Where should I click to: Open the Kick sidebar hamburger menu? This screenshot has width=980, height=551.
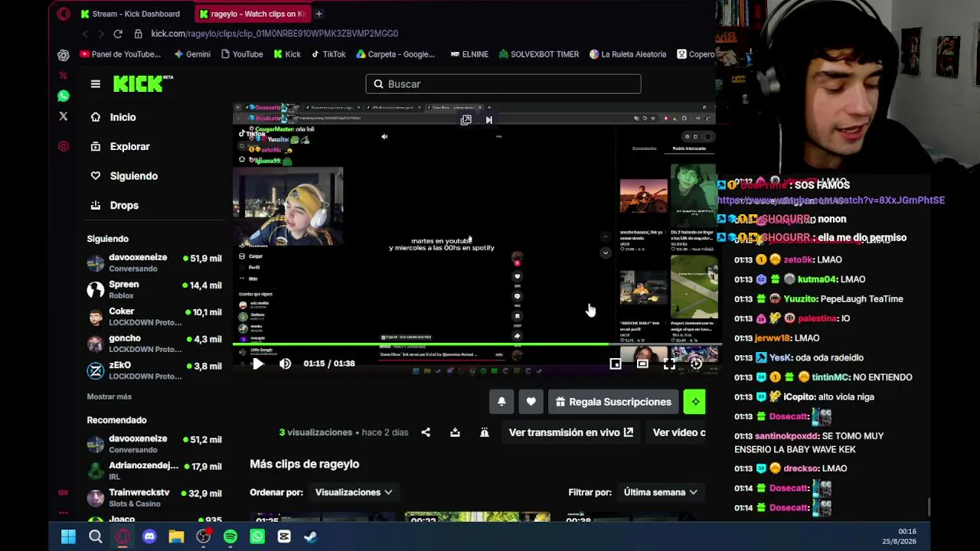[x=96, y=84]
